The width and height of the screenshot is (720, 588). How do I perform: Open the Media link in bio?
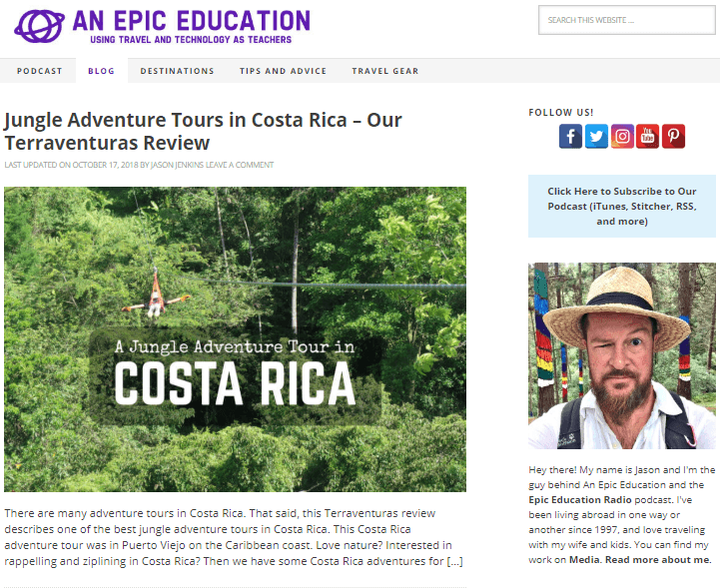pos(585,560)
